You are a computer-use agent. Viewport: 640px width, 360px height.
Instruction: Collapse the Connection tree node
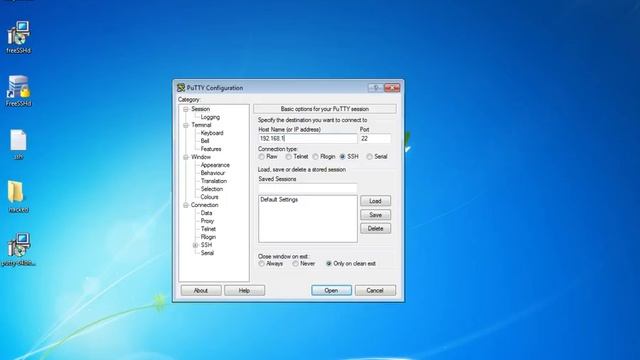tap(186, 205)
